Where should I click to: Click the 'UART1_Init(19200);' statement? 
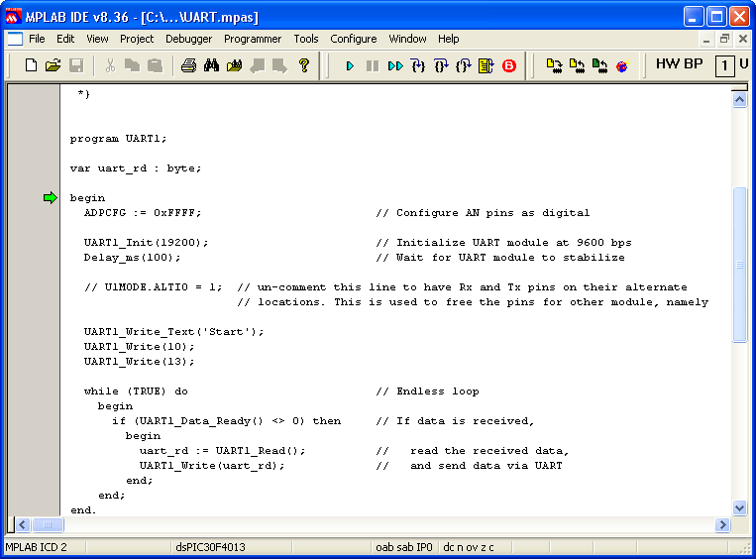146,243
